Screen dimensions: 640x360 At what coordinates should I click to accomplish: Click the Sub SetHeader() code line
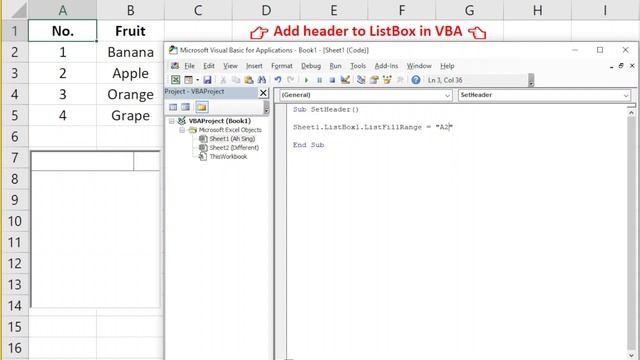tap(326, 109)
